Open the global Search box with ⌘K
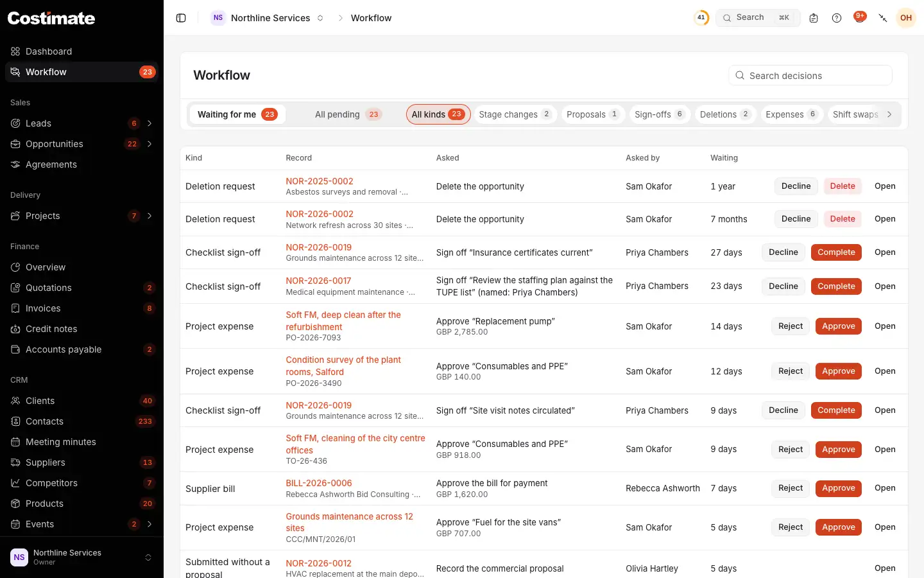This screenshot has height=578, width=924. coord(758,18)
